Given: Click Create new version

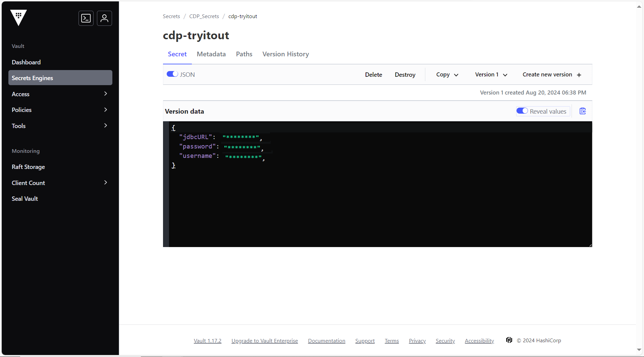Looking at the screenshot, I should coord(552,74).
